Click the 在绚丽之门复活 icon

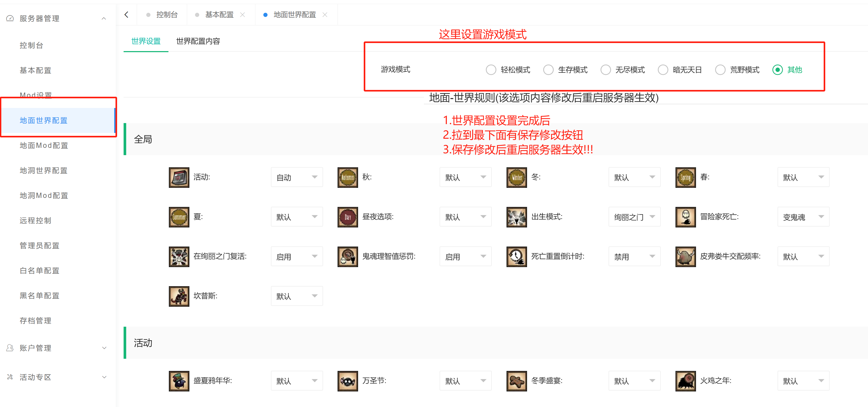click(179, 257)
